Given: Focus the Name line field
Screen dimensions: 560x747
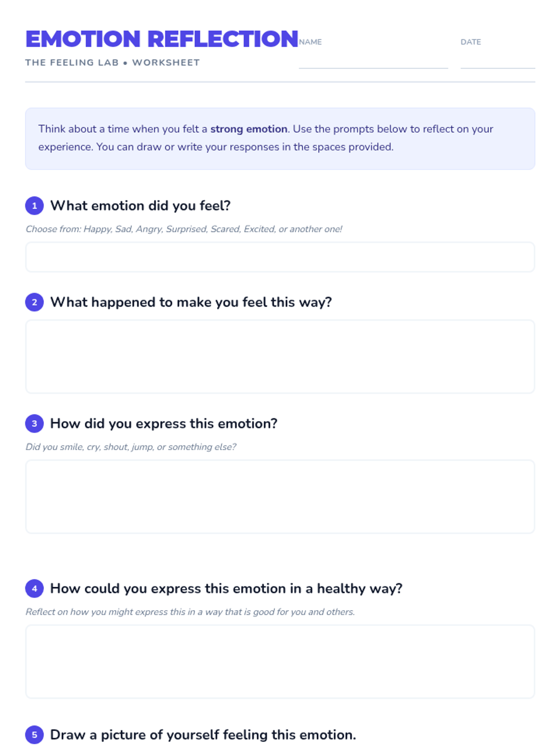Looking at the screenshot, I should (373, 60).
